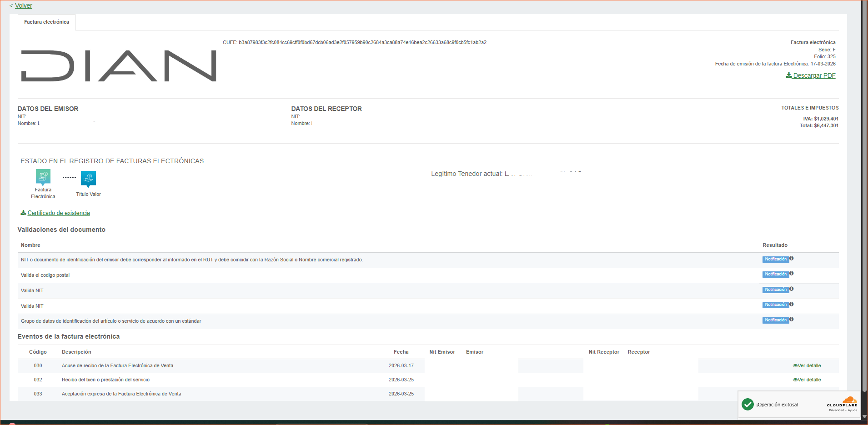Click the date 2026-03-25 for event 033

click(x=401, y=394)
